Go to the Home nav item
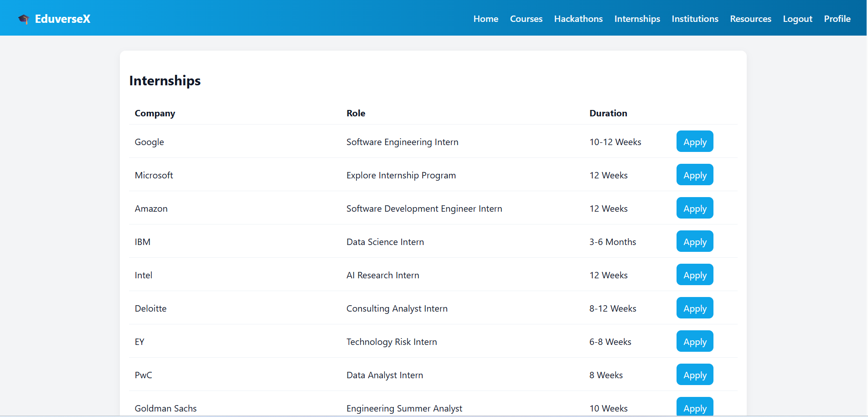The image size is (868, 417). [x=486, y=19]
